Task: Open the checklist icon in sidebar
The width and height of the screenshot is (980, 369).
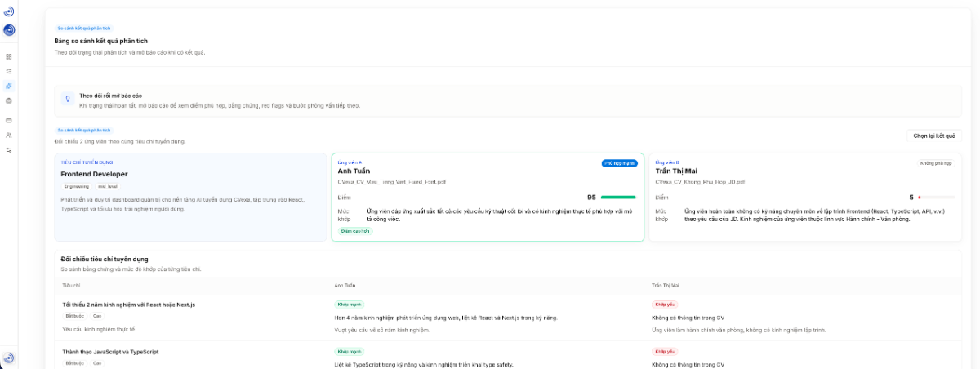Action: tap(9, 71)
